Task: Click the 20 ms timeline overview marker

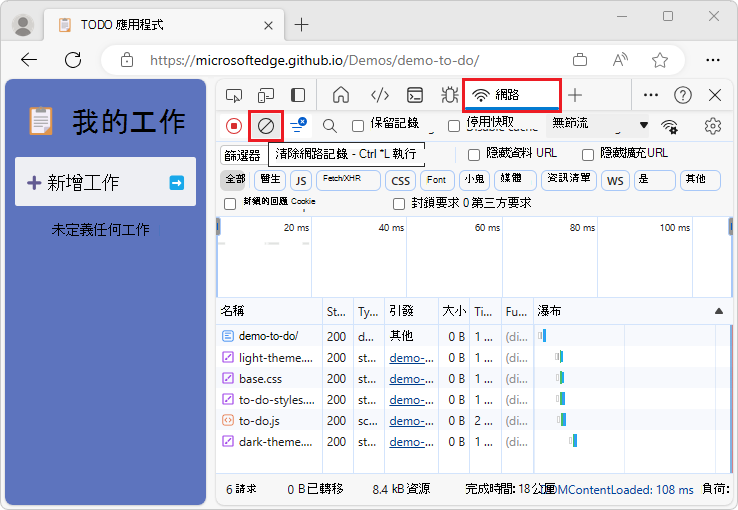Action: pos(297,228)
